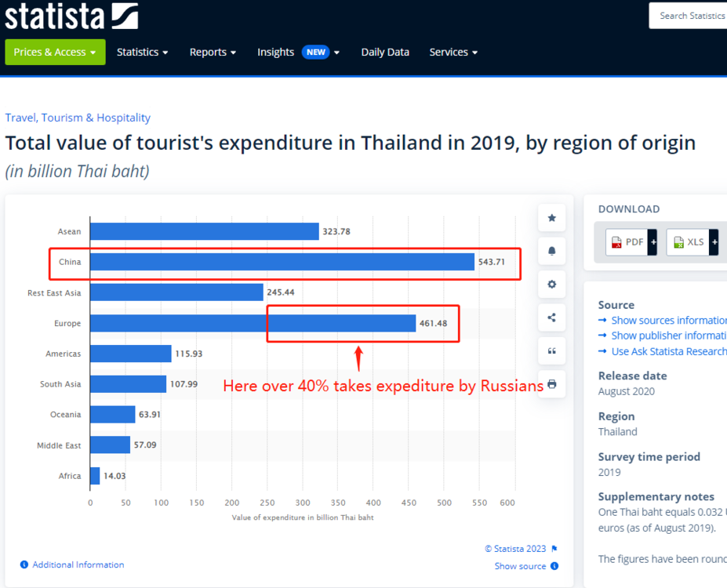Viewport: 727px width, 588px height.
Task: Open the Insights menu
Action: pyautogui.click(x=298, y=52)
